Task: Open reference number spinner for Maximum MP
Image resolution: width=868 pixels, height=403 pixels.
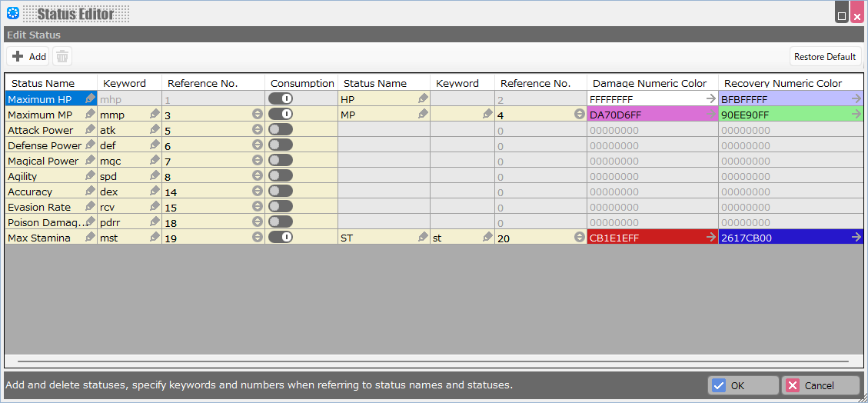Action: pyautogui.click(x=258, y=115)
